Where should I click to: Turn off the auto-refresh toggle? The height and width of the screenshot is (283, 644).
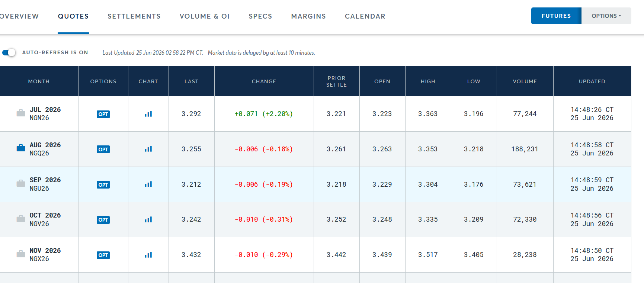click(9, 52)
